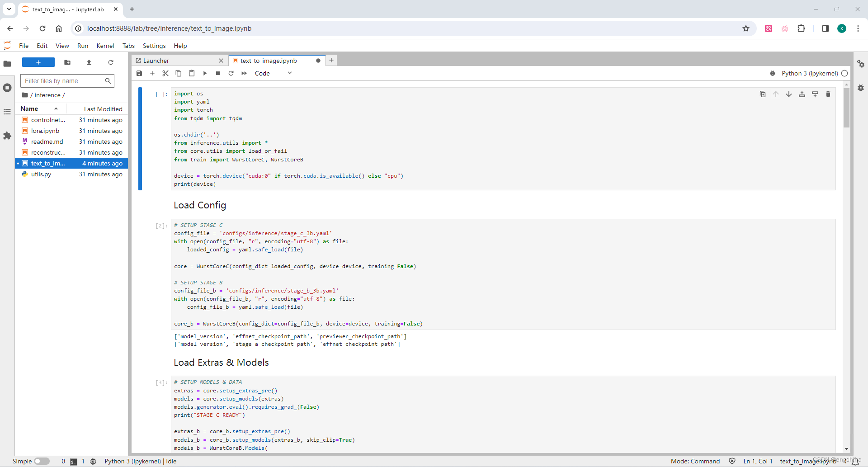Viewport: 868px width, 467px height.
Task: Collapse the first import code cell bar
Action: (140, 138)
